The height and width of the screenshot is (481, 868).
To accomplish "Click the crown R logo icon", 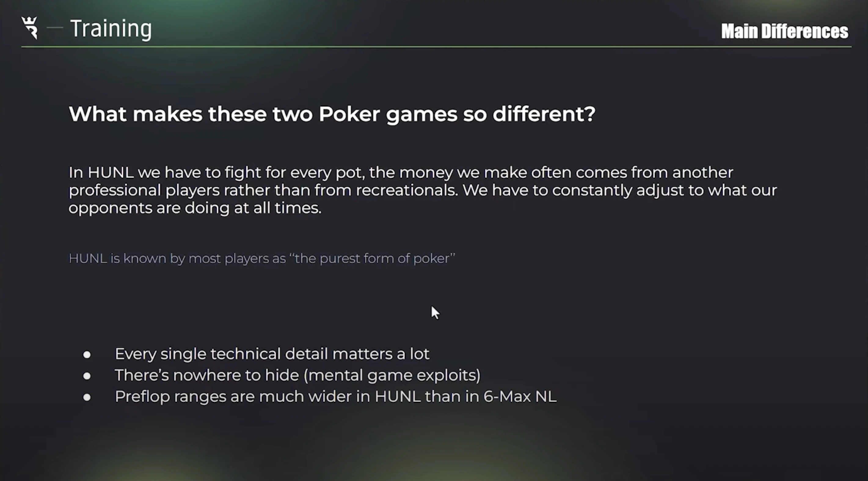I will click(x=30, y=28).
